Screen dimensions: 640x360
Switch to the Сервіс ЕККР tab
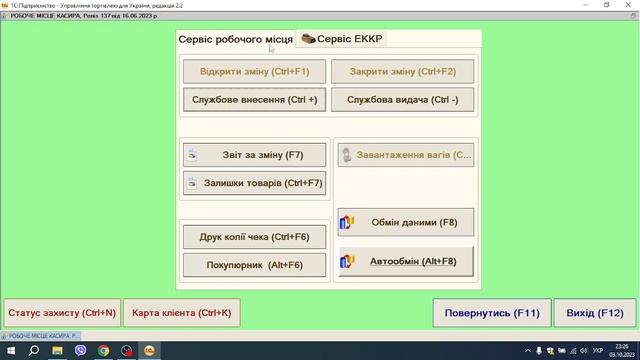[342, 39]
